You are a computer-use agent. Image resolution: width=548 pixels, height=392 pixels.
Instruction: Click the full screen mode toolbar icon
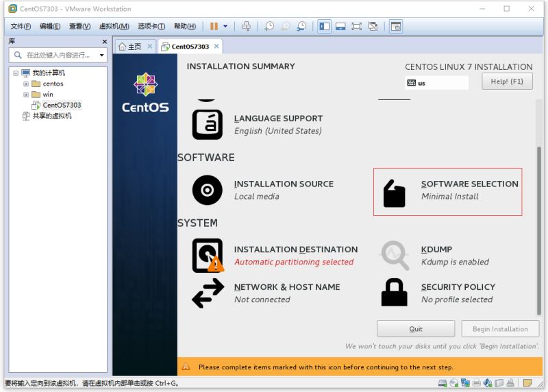coord(356,26)
